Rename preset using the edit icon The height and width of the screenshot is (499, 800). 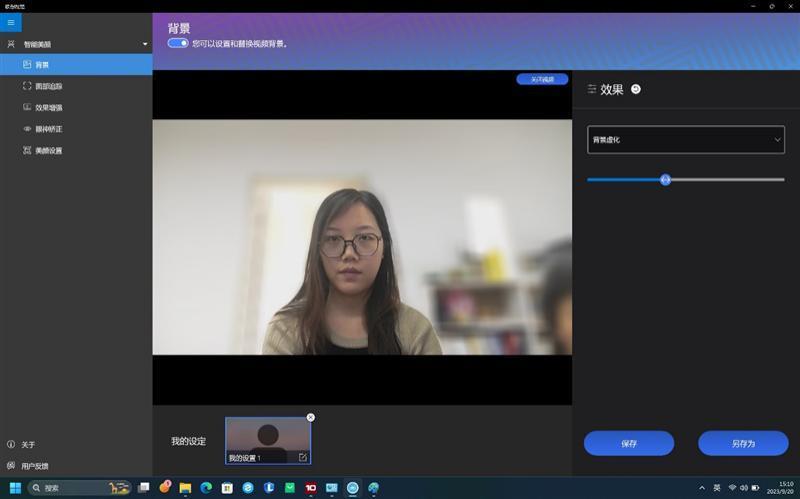click(x=303, y=458)
